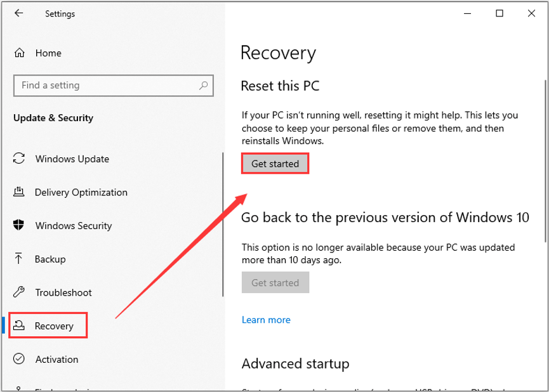This screenshot has width=549, height=392.
Task: Click the Recovery page heading
Action: (278, 53)
